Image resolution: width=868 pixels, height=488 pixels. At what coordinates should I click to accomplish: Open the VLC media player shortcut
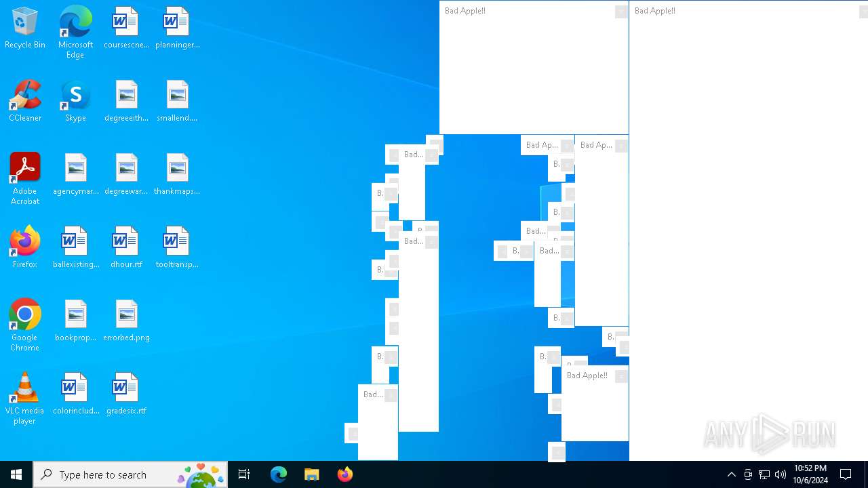click(25, 399)
